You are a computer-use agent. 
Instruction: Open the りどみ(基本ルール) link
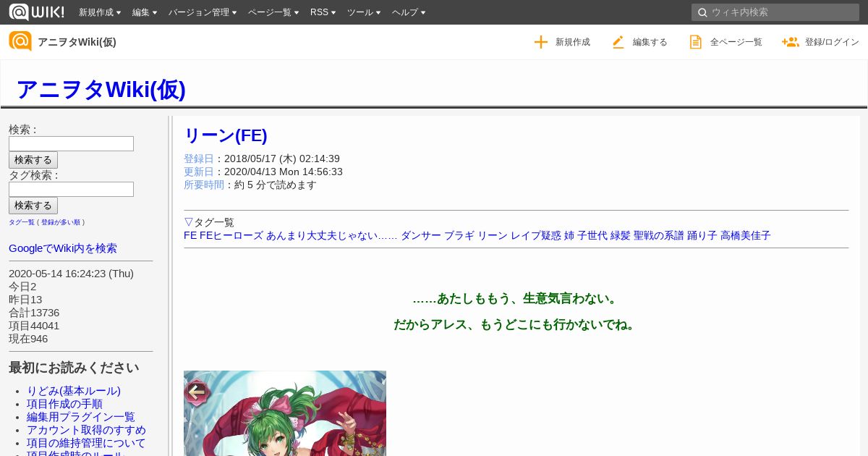click(x=74, y=391)
